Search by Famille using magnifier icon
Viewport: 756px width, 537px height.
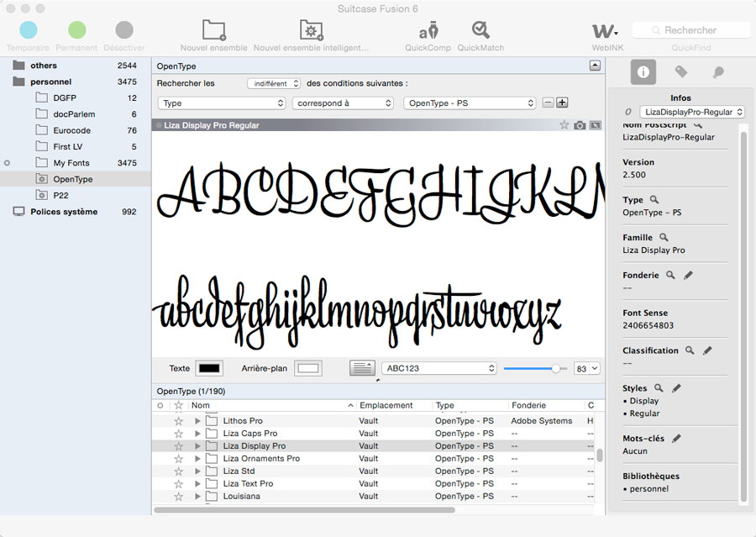coord(664,237)
